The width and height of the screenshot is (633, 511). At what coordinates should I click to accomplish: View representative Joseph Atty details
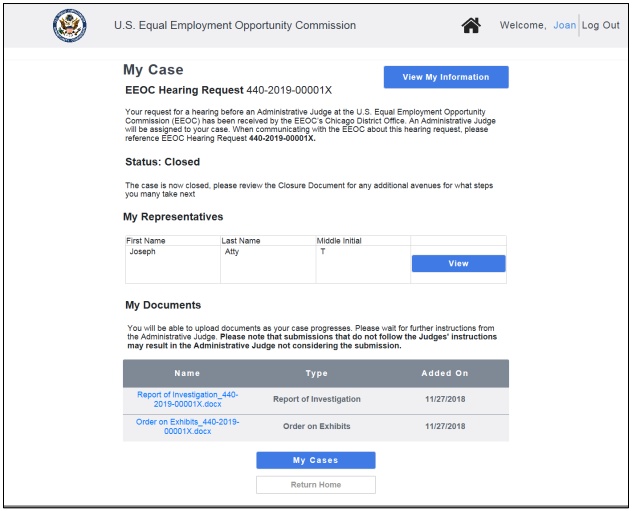[458, 264]
